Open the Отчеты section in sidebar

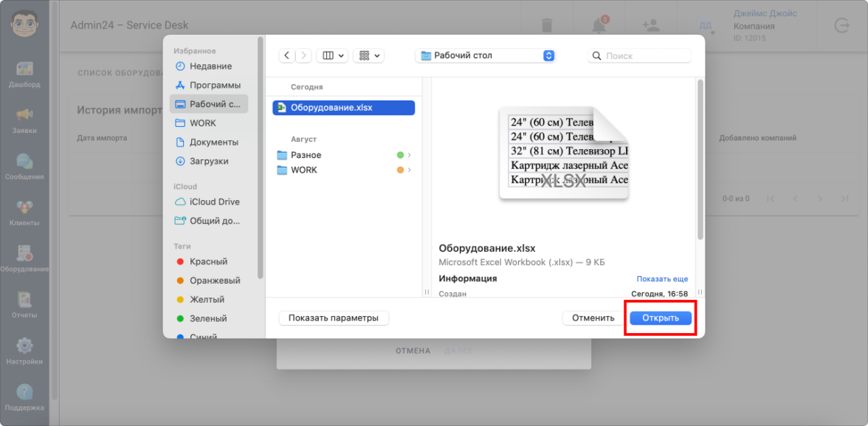pyautogui.click(x=24, y=305)
